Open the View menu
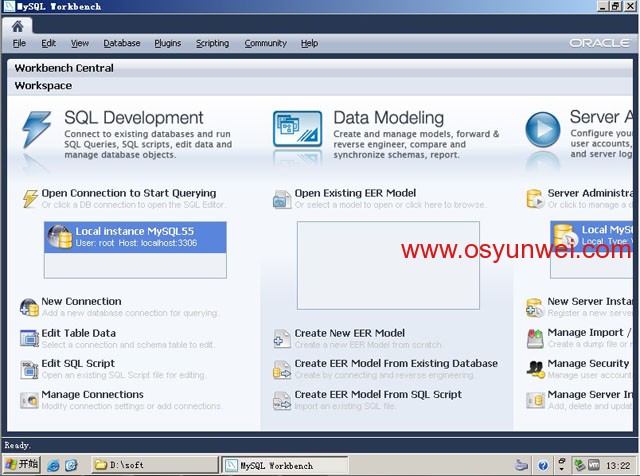This screenshot has height=476, width=640. point(80,43)
